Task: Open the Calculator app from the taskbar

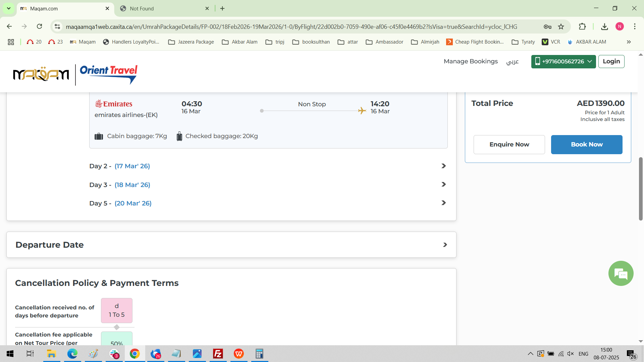Action: click(259, 354)
